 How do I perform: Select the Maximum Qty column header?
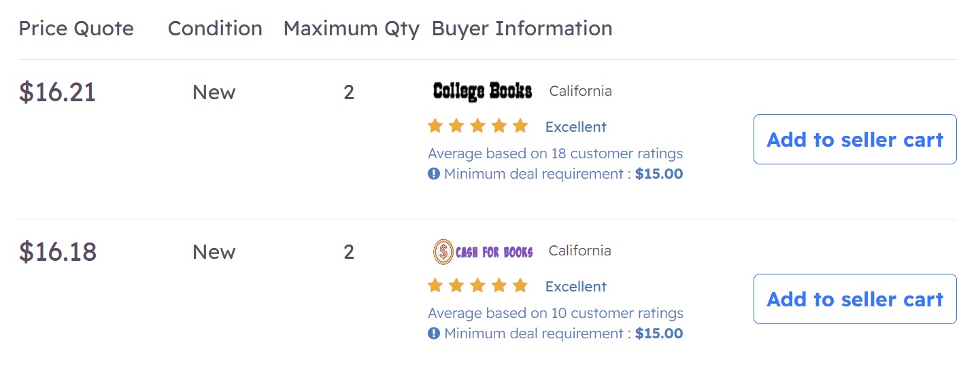click(352, 29)
